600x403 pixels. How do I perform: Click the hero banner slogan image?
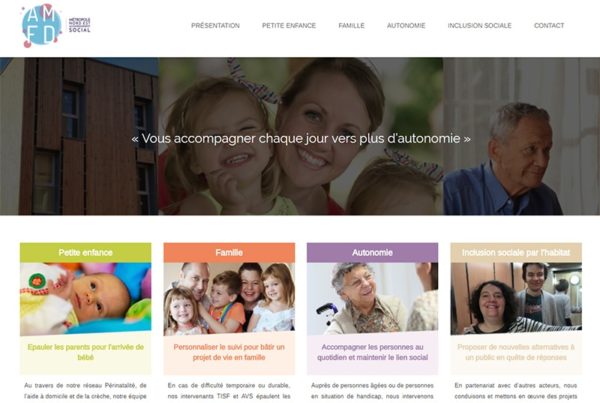[300, 136]
